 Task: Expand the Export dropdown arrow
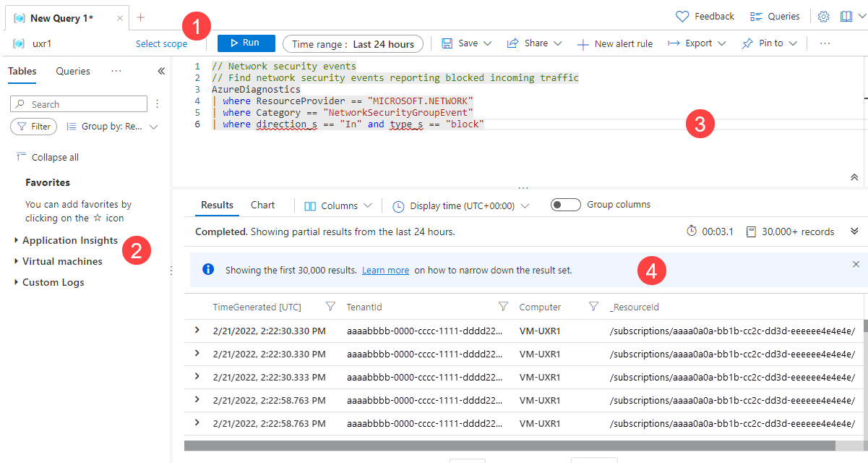[721, 43]
